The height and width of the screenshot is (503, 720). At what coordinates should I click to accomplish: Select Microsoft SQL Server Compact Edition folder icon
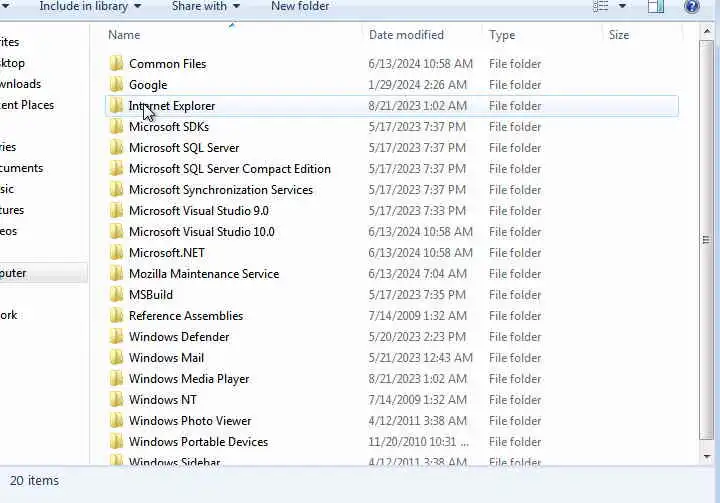(117, 169)
